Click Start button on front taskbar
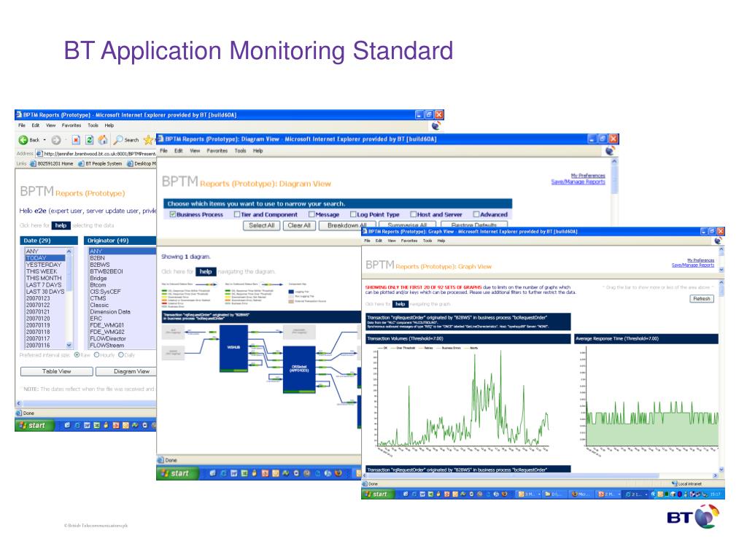 (x=377, y=494)
